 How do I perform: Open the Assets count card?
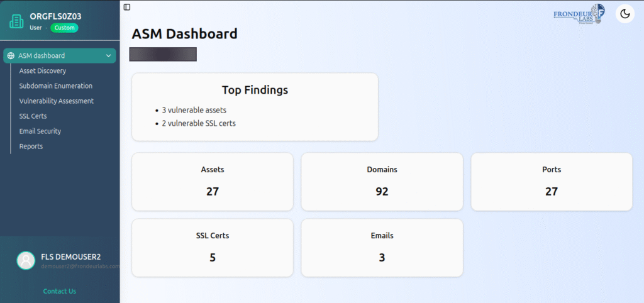point(213,182)
